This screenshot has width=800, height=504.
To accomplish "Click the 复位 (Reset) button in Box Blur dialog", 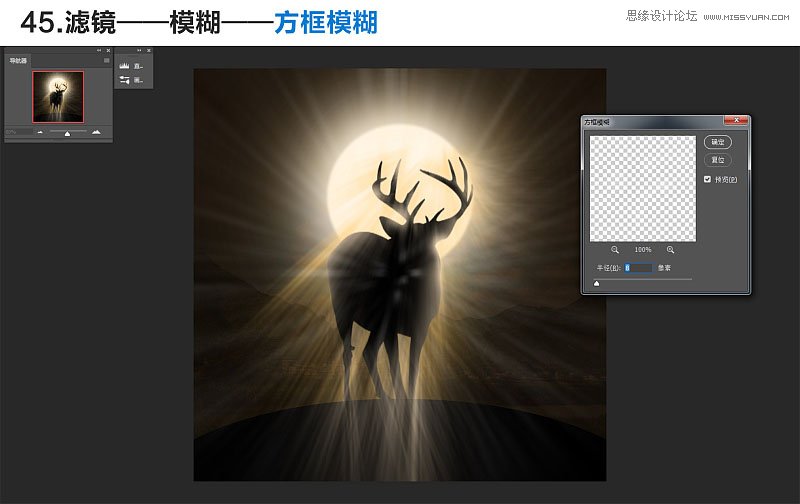I will click(x=718, y=160).
